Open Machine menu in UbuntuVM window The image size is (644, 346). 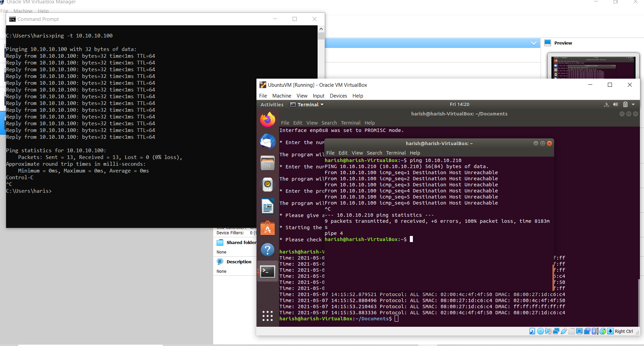pos(281,96)
